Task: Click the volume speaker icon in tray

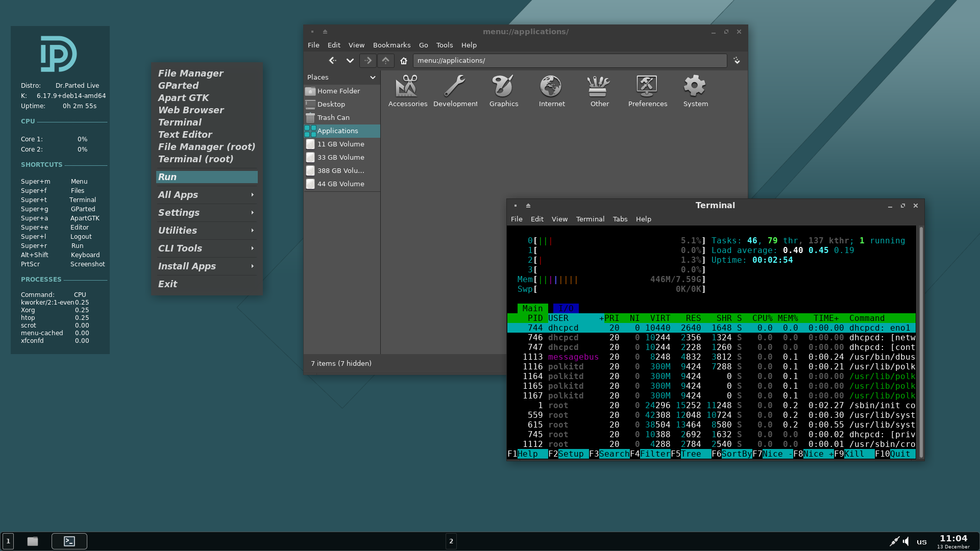Action: click(906, 541)
